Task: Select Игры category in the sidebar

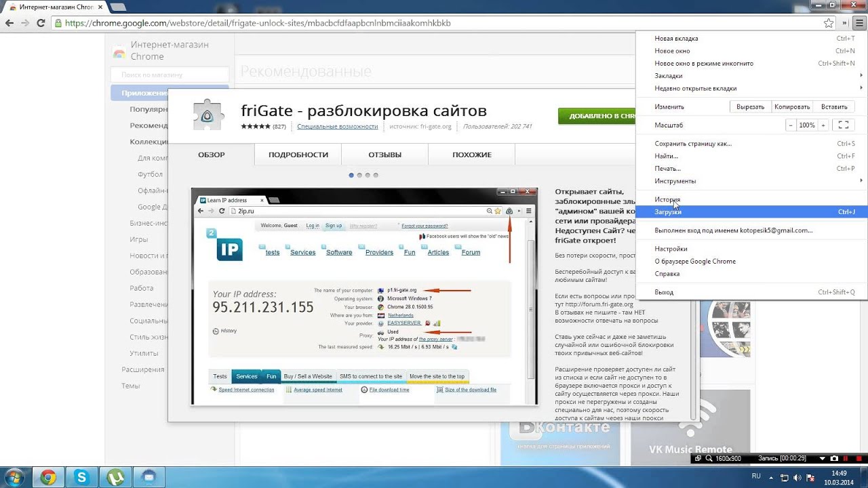Action: pos(138,239)
